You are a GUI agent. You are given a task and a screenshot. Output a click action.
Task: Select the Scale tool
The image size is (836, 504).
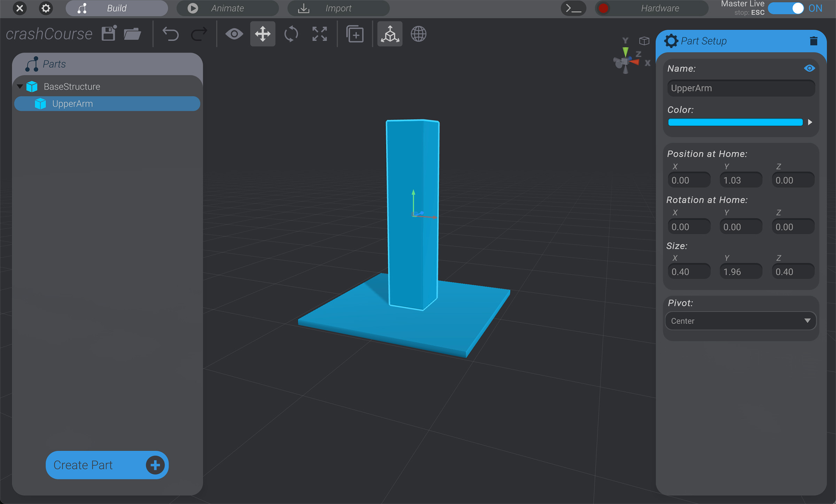point(319,34)
